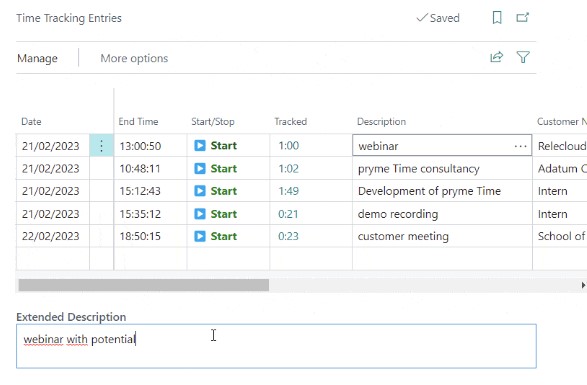This screenshot has width=587, height=385.
Task: Click the Description column header
Action: coord(381,122)
